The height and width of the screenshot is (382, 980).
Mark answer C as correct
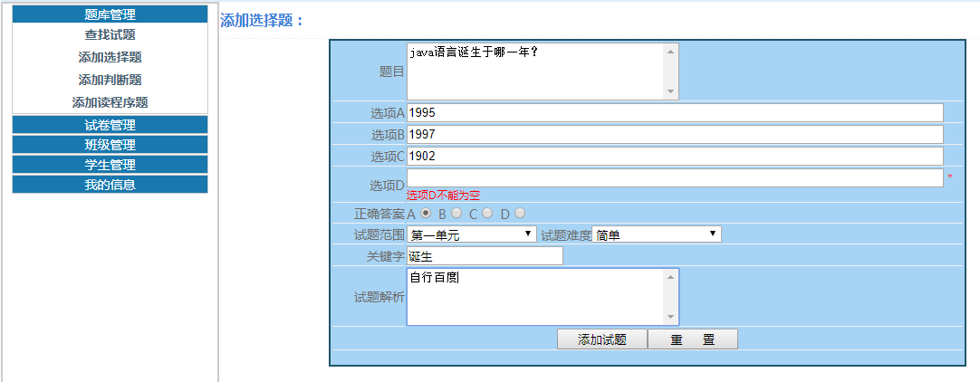pyautogui.click(x=487, y=214)
